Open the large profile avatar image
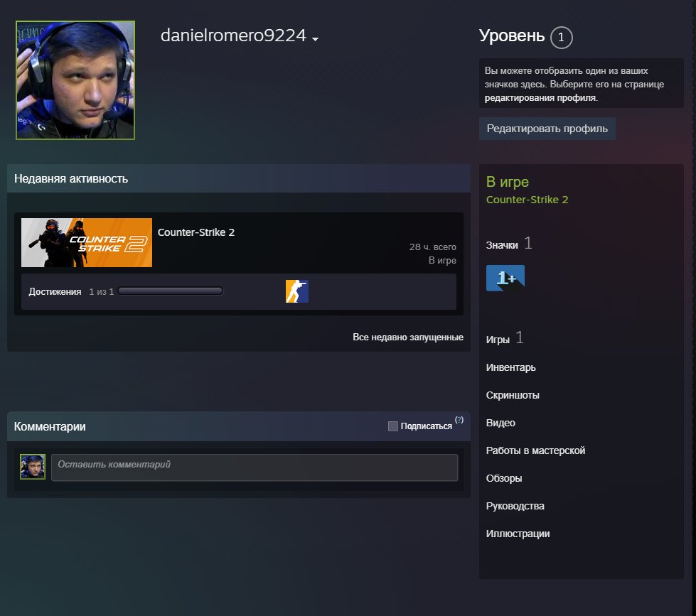The image size is (696, 616). pyautogui.click(x=75, y=80)
